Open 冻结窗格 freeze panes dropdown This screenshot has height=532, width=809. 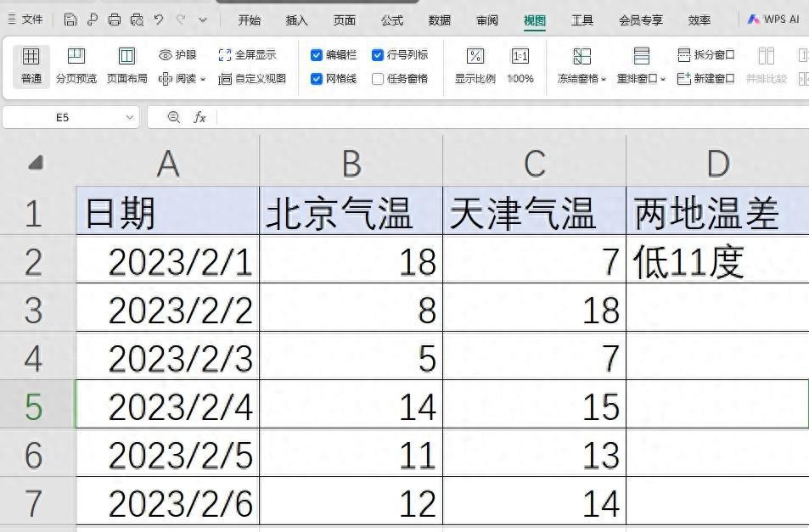[581, 66]
